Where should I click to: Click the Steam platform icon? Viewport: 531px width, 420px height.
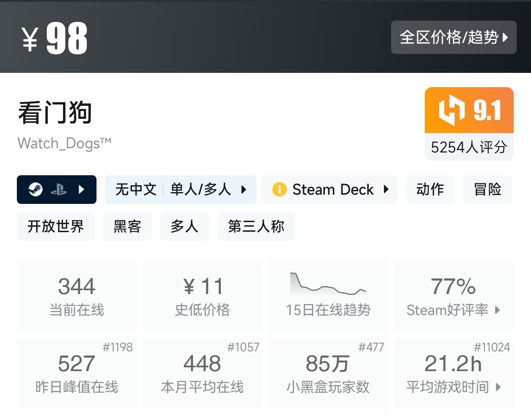coord(35,190)
